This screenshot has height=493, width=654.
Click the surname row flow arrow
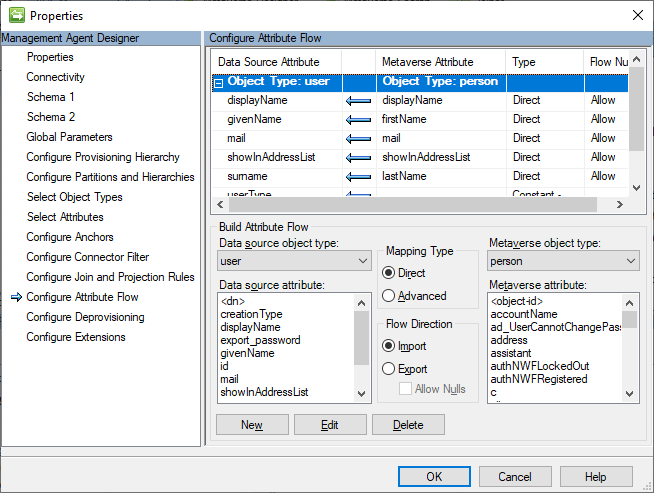(x=358, y=177)
